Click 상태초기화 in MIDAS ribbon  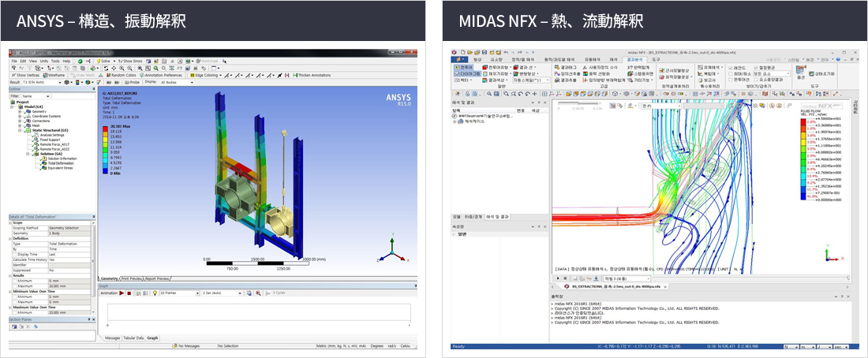point(822,73)
